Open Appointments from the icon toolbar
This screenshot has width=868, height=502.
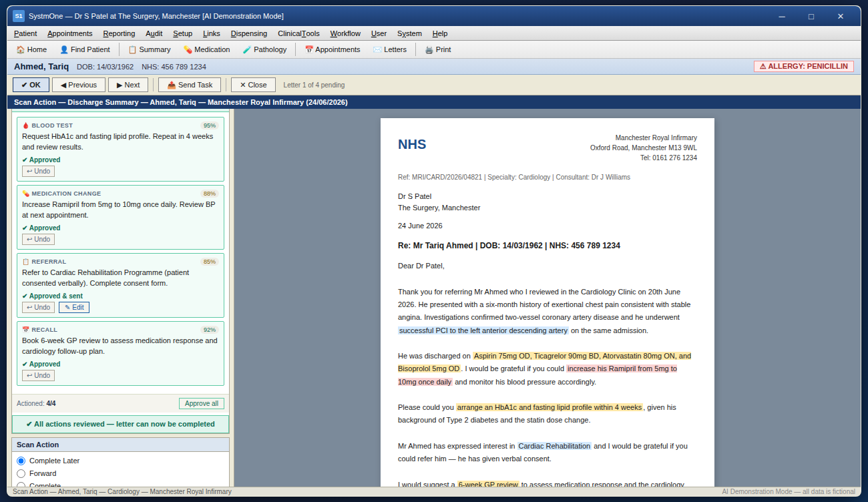[x=333, y=49]
